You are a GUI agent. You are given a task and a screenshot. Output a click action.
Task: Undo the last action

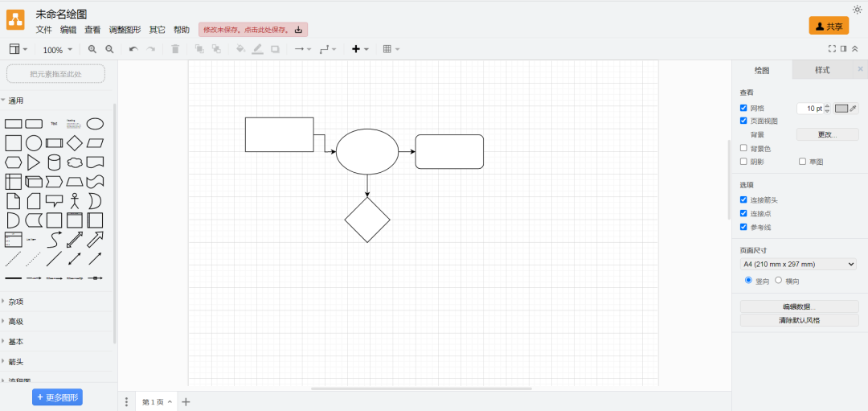click(x=133, y=49)
